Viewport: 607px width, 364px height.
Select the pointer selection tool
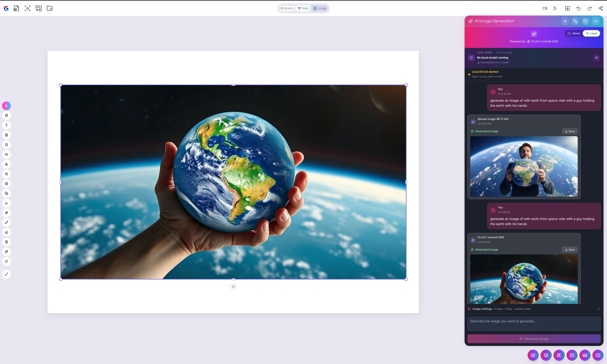pyautogui.click(x=7, y=106)
